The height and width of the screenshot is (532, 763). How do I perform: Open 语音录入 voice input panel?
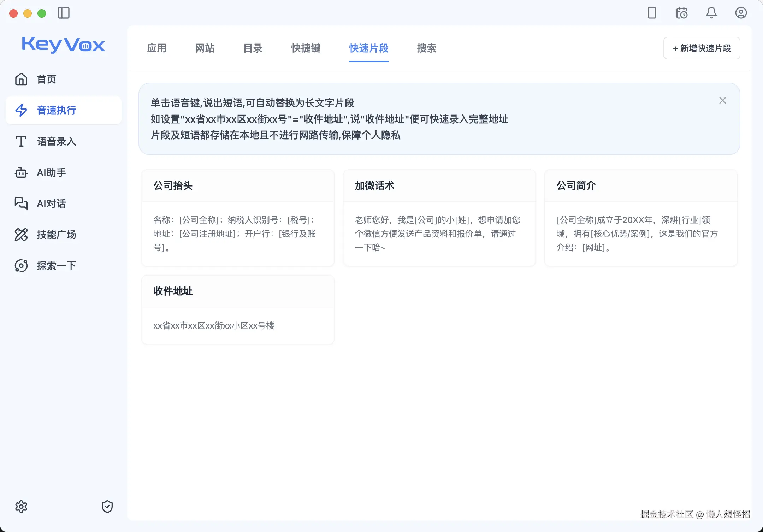click(56, 141)
